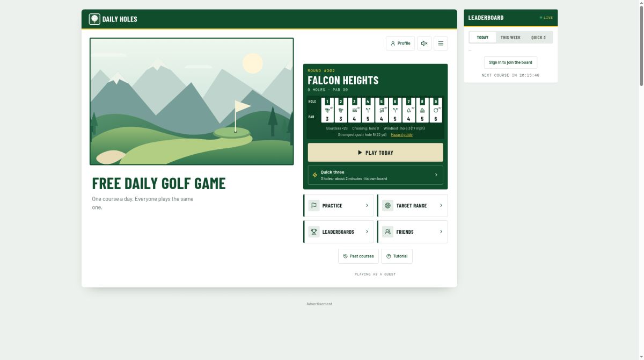Select hole 7 card on scorecard
This screenshot has width=644, height=360.
click(408, 110)
